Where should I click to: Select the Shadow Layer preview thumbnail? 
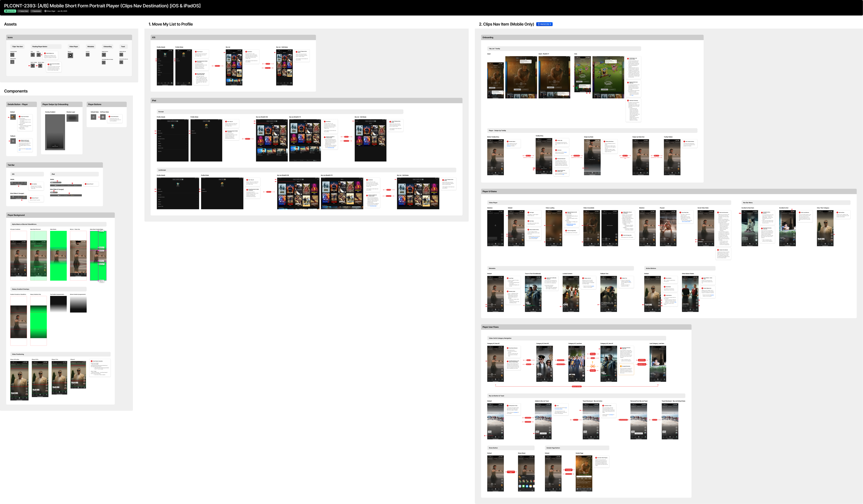click(x=72, y=118)
